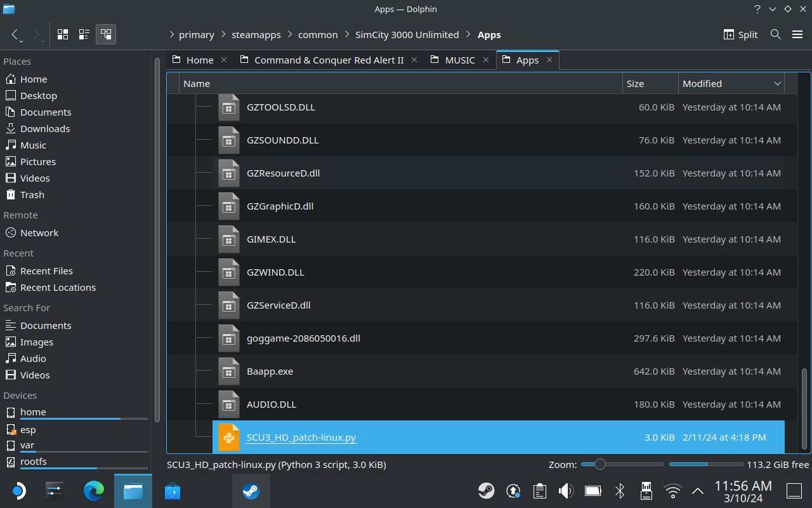Sort files by the Name column
The image size is (812, 508).
tap(401, 84)
